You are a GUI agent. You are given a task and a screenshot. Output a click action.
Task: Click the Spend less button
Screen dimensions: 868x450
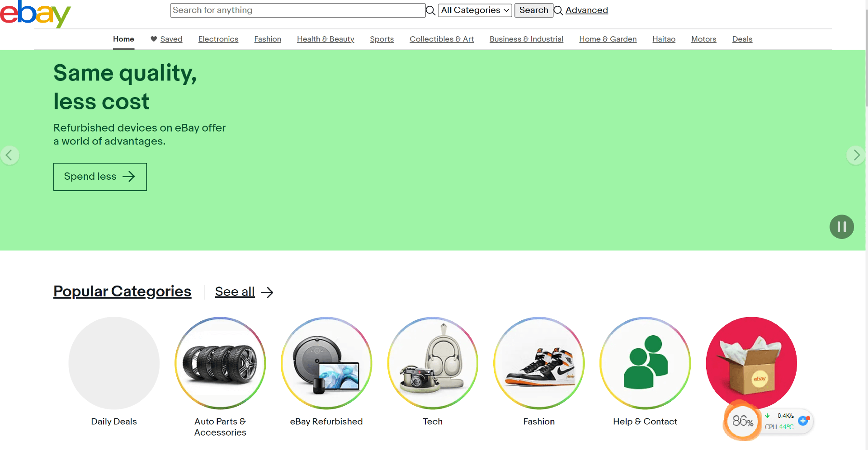pyautogui.click(x=100, y=177)
